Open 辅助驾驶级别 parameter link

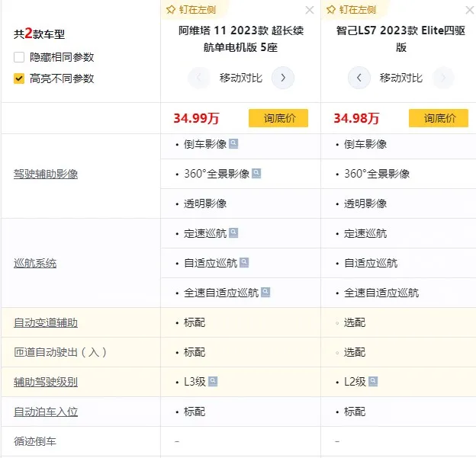pyautogui.click(x=46, y=382)
